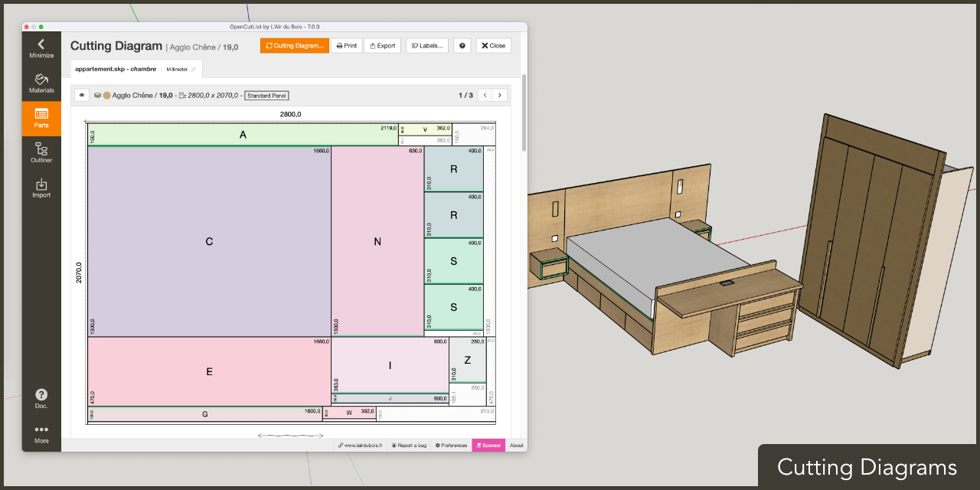This screenshot has height=490, width=980.
Task: Open Doc. help in the sidebar
Action: tap(41, 399)
